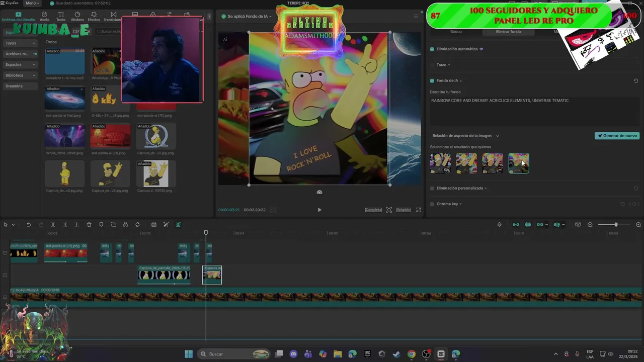Click the Rotate clip icon
Image resolution: width=644 pixels, height=362 pixels.
pos(137,225)
